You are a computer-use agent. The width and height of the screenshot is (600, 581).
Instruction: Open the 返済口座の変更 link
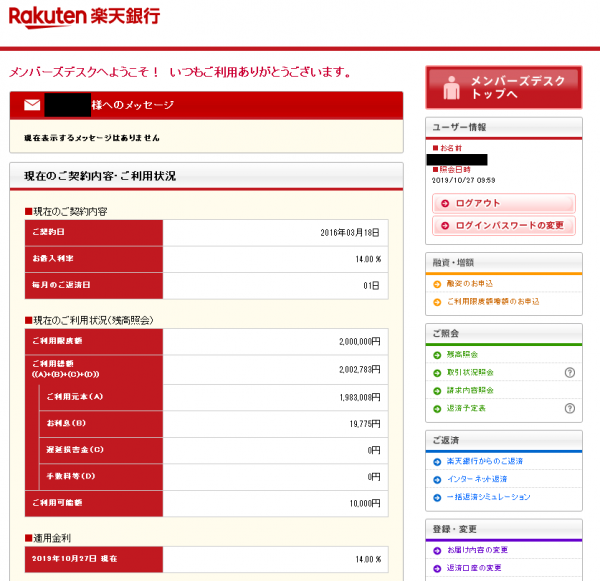point(474,568)
